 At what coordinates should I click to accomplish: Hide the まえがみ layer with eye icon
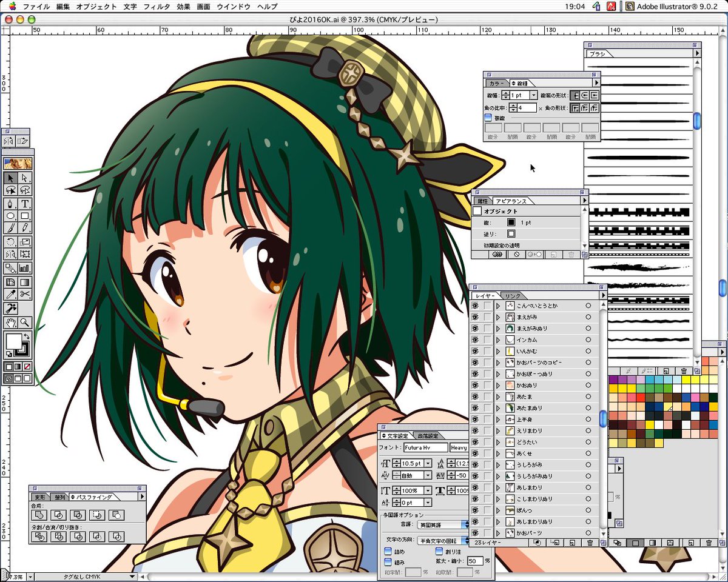(x=476, y=318)
